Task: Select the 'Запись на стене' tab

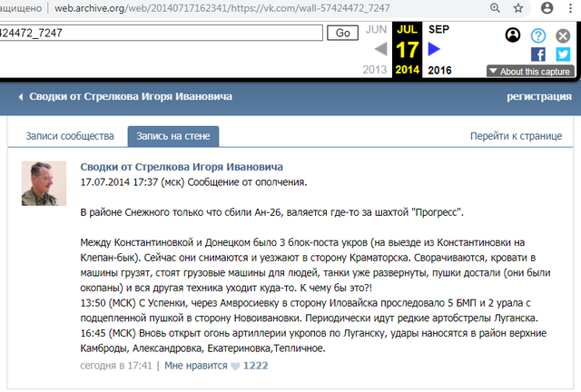Action: (x=173, y=136)
